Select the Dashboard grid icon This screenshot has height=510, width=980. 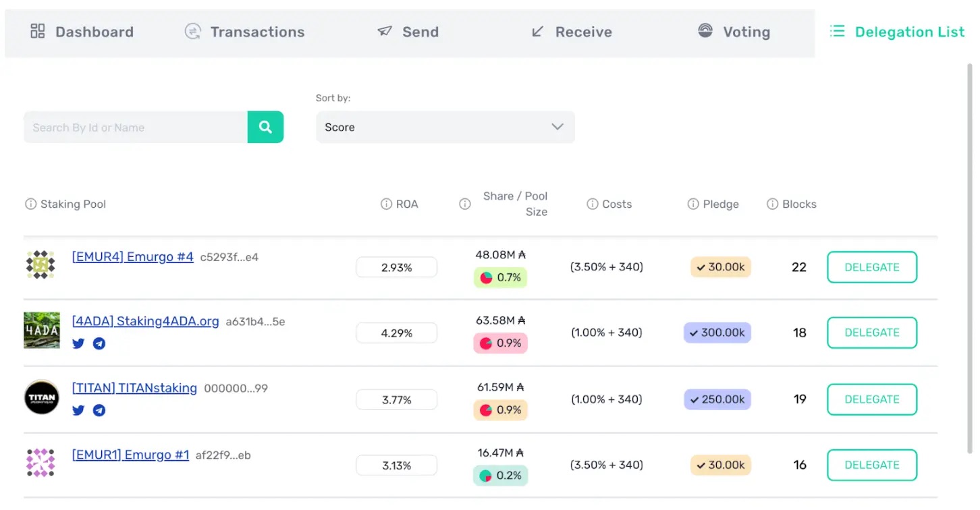[37, 31]
